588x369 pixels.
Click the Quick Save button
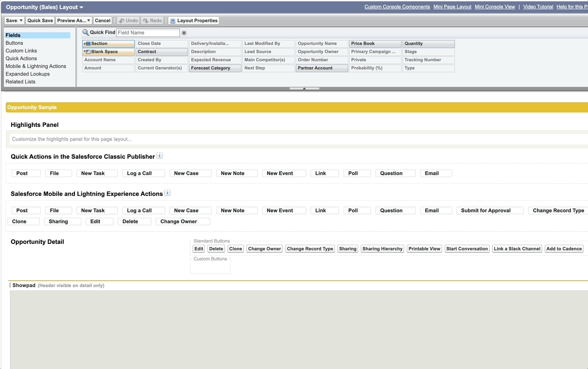40,20
